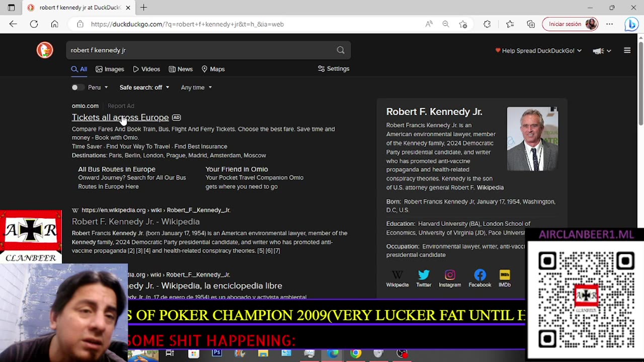
Task: Click the en.wikipedia.org result URL text
Action: [155, 210]
